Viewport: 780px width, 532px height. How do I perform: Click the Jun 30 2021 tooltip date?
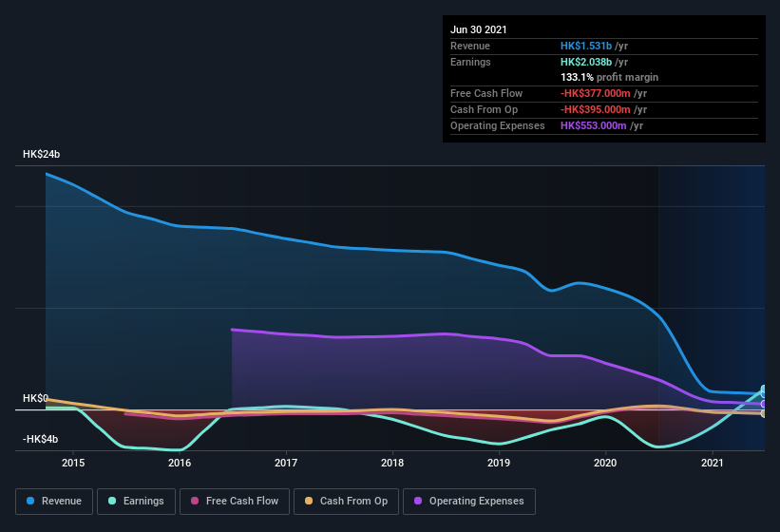pos(479,29)
